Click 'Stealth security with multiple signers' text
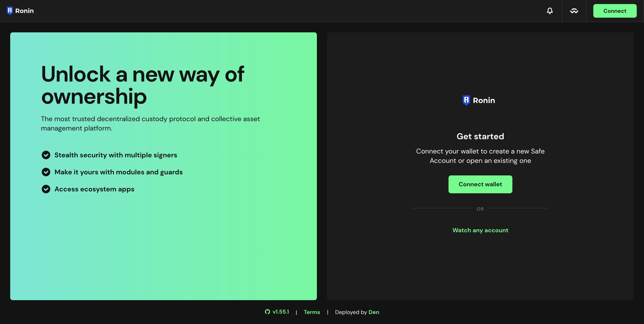644x324 pixels. coord(116,155)
